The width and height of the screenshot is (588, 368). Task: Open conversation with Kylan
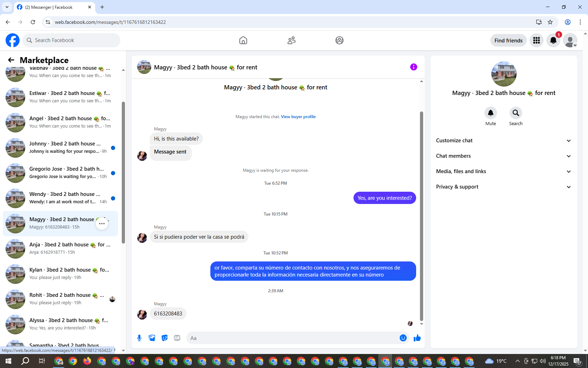60,274
